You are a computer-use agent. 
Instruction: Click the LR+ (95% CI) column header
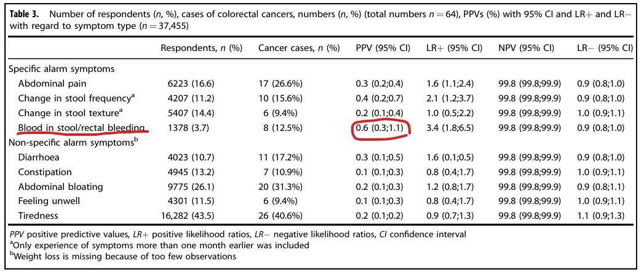(x=454, y=48)
